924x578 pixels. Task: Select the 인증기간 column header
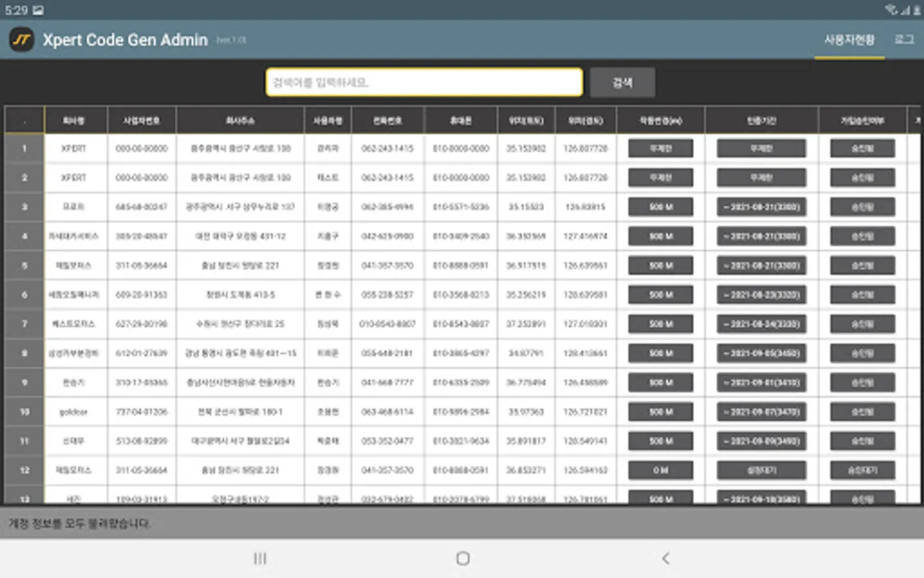762,120
